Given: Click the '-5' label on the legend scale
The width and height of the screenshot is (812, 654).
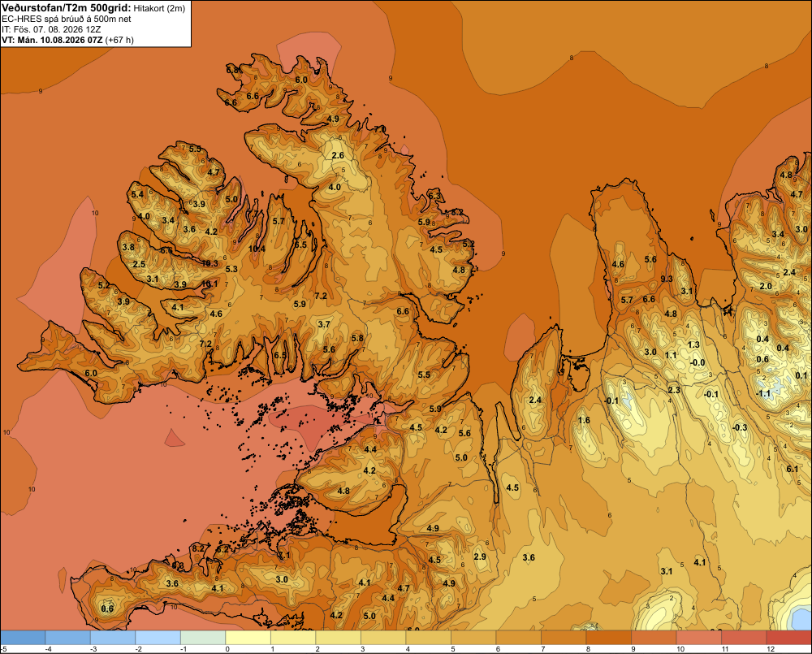Looking at the screenshot, I should [3, 649].
